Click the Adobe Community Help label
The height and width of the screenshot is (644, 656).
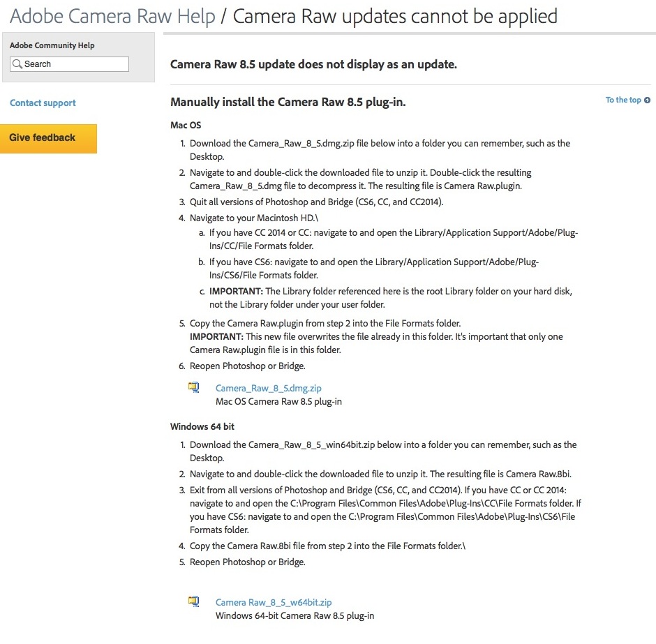tap(52, 45)
